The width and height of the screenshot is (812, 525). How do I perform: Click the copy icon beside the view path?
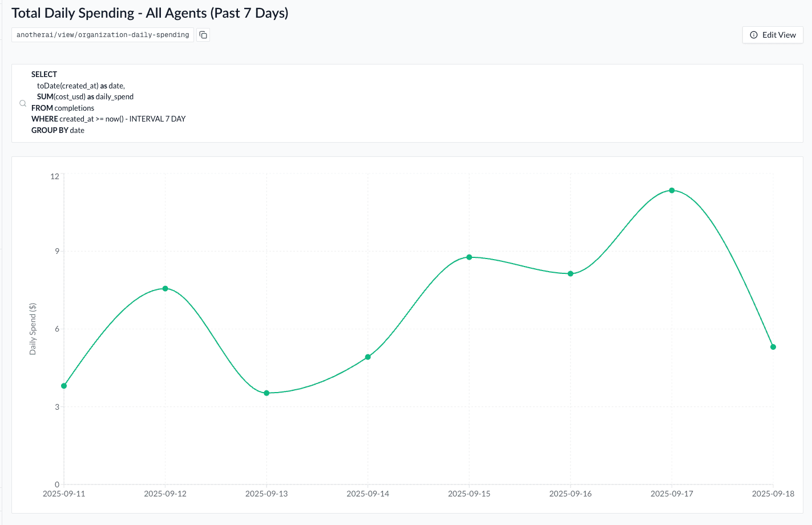[x=203, y=35]
